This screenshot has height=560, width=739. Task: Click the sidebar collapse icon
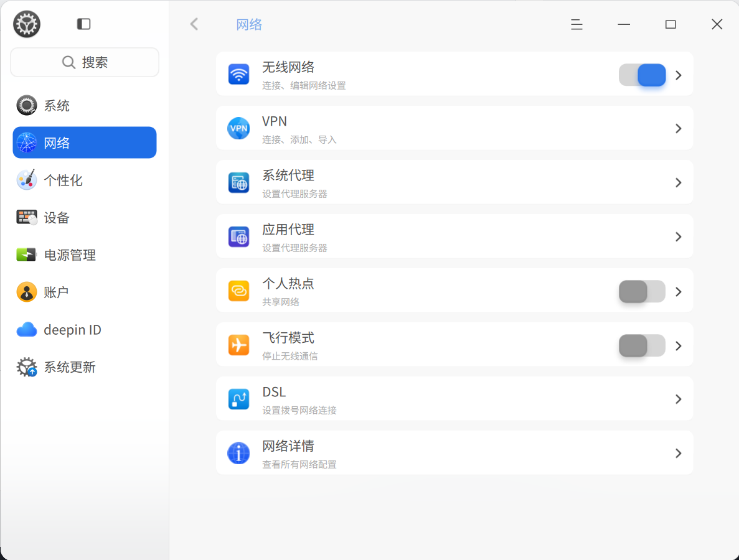83,24
